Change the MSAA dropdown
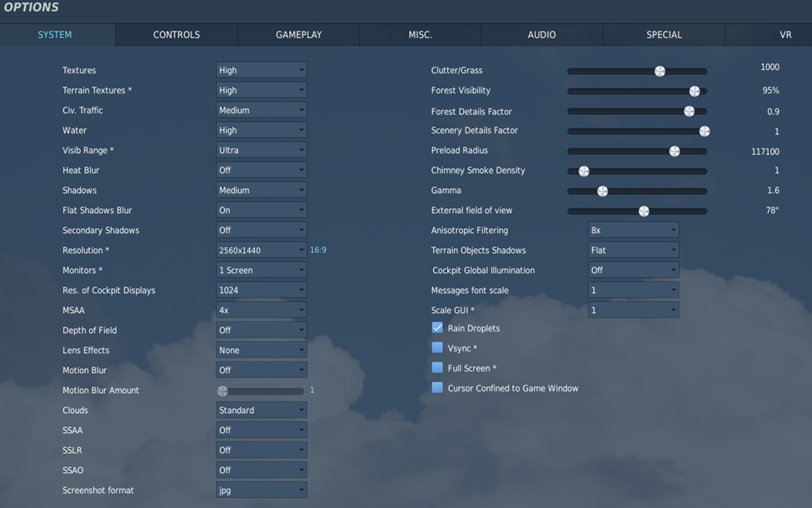 point(262,310)
